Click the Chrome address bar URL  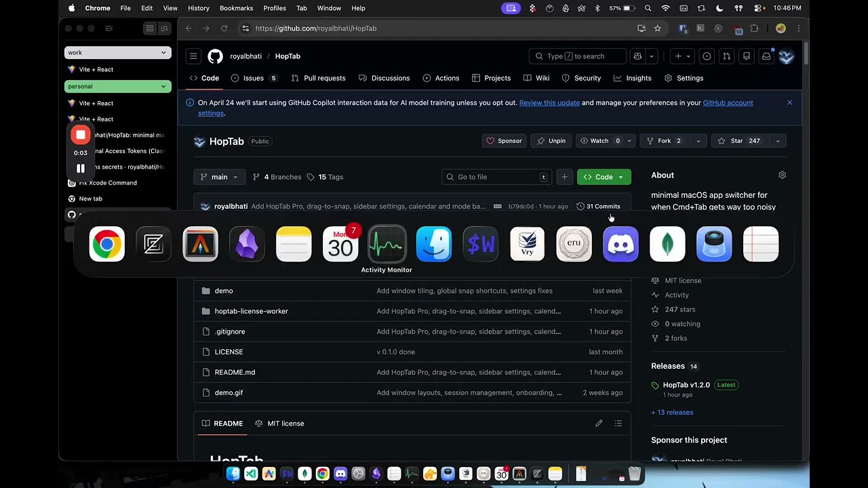coord(316,28)
